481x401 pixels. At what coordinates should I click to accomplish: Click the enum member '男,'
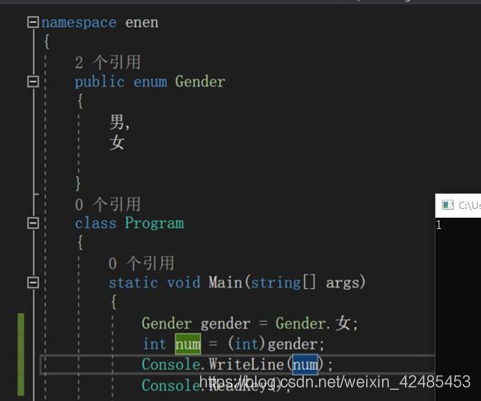[x=119, y=122]
